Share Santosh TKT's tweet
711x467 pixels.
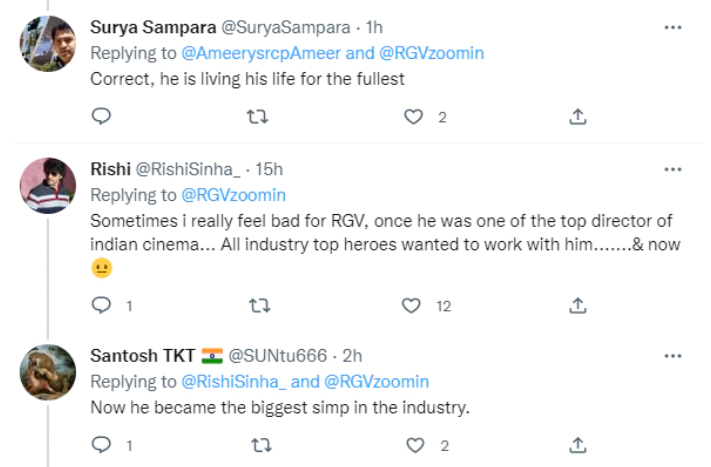[577, 444]
